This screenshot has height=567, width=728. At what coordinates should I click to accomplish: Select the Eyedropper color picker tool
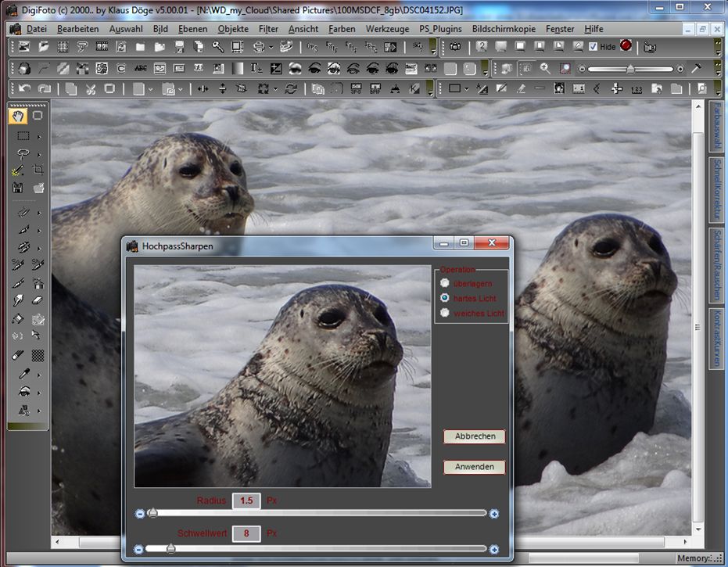[x=23, y=374]
